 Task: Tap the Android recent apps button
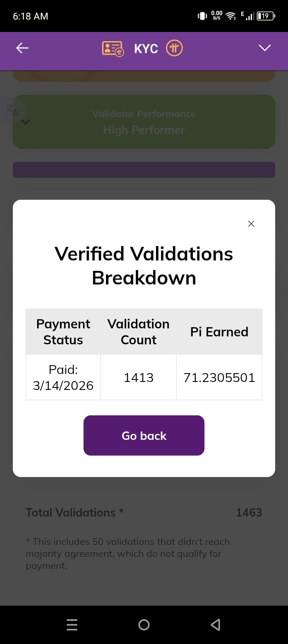click(72, 624)
